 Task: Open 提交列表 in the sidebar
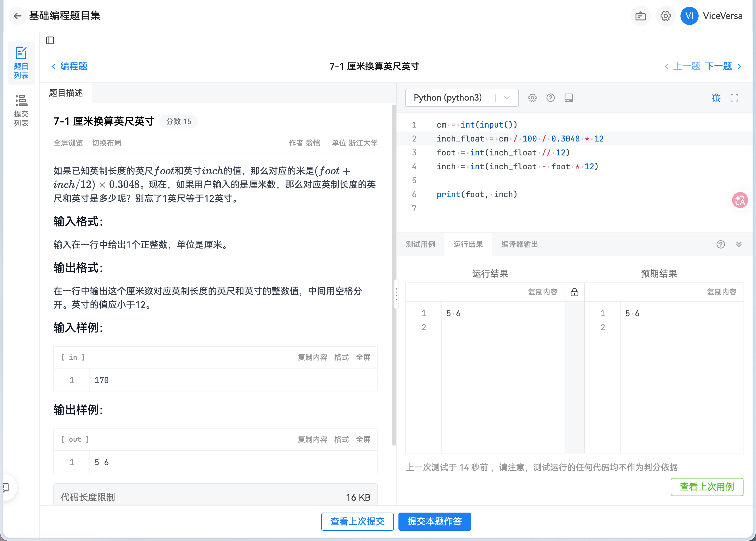click(x=21, y=110)
